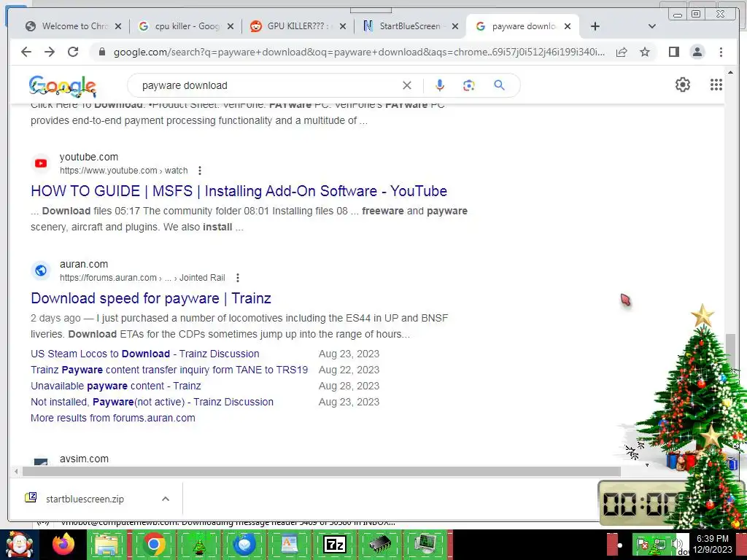Open Download speed for payware Trainz
The width and height of the screenshot is (747, 560).
(150, 298)
